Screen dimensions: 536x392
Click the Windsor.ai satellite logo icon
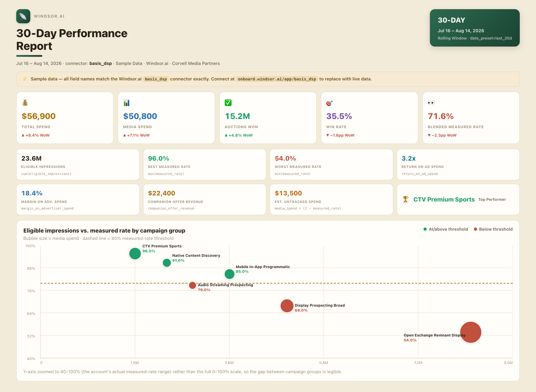point(23,16)
